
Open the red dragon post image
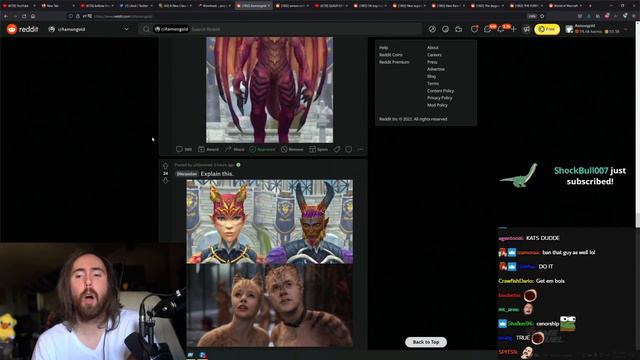click(269, 90)
